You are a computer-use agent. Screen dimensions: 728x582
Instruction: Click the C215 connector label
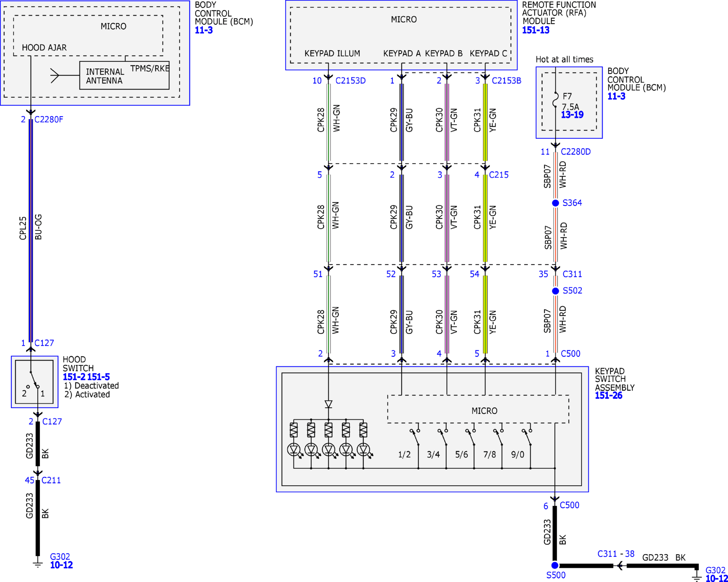pyautogui.click(x=499, y=175)
